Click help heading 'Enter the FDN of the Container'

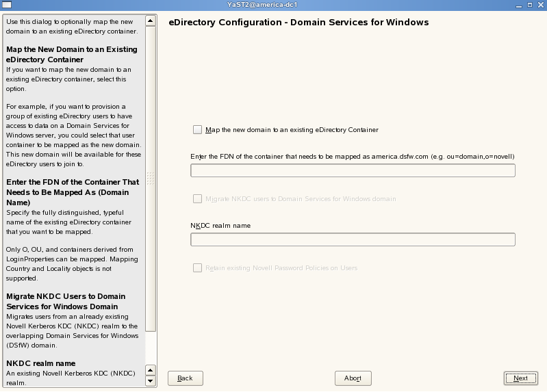click(x=73, y=192)
